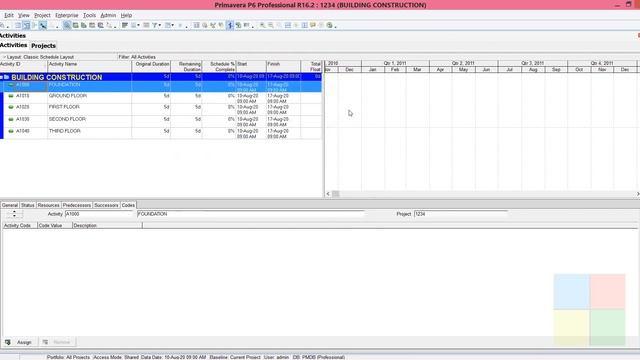
Task: Open the Filter dropdown arrow in the toolbar
Action: [x=160, y=25]
